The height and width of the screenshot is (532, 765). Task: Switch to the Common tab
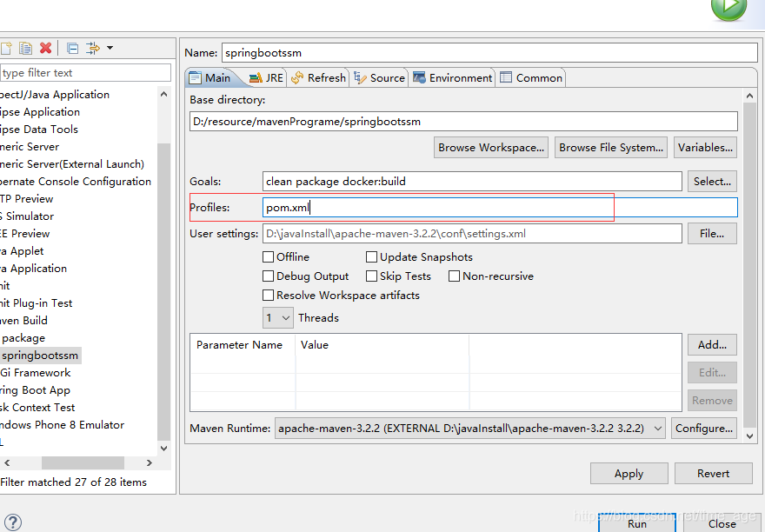tap(531, 78)
